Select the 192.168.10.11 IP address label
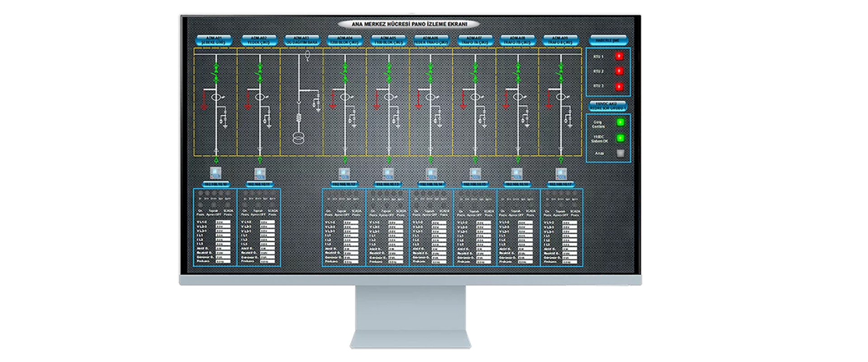The image size is (868, 362). (x=260, y=185)
